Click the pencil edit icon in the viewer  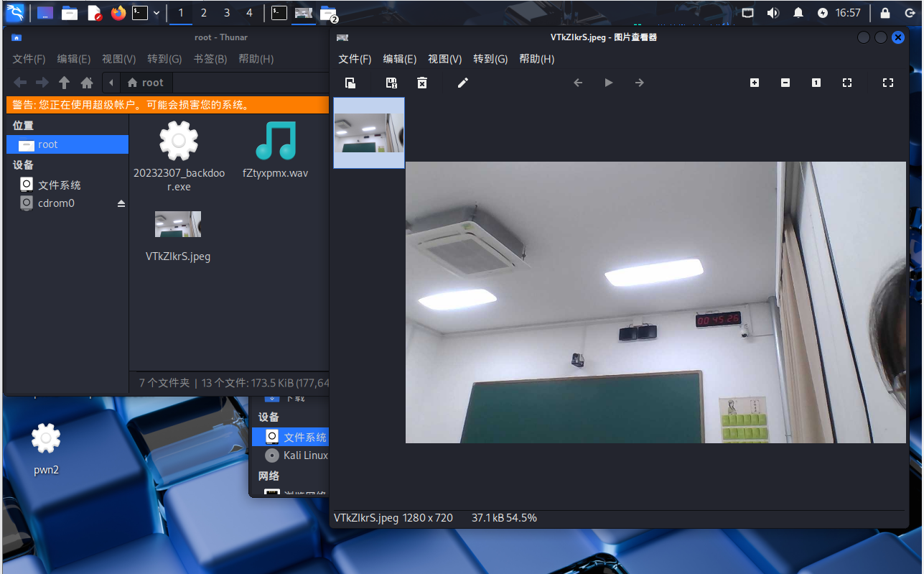click(463, 83)
